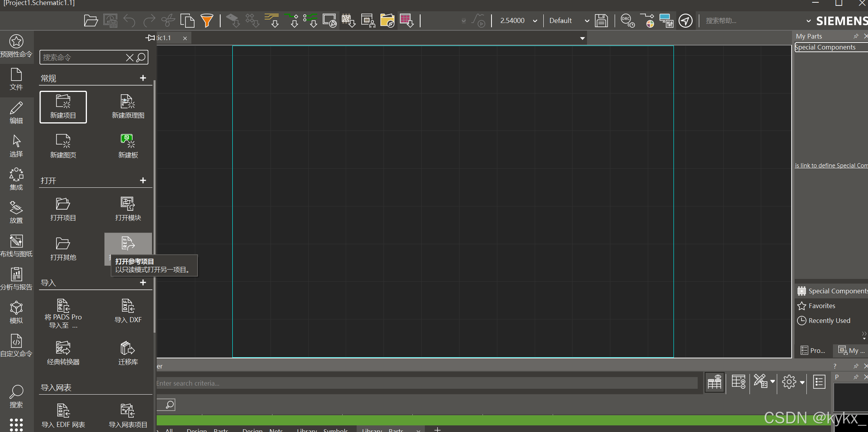Click the 新建项目 button

[63, 107]
